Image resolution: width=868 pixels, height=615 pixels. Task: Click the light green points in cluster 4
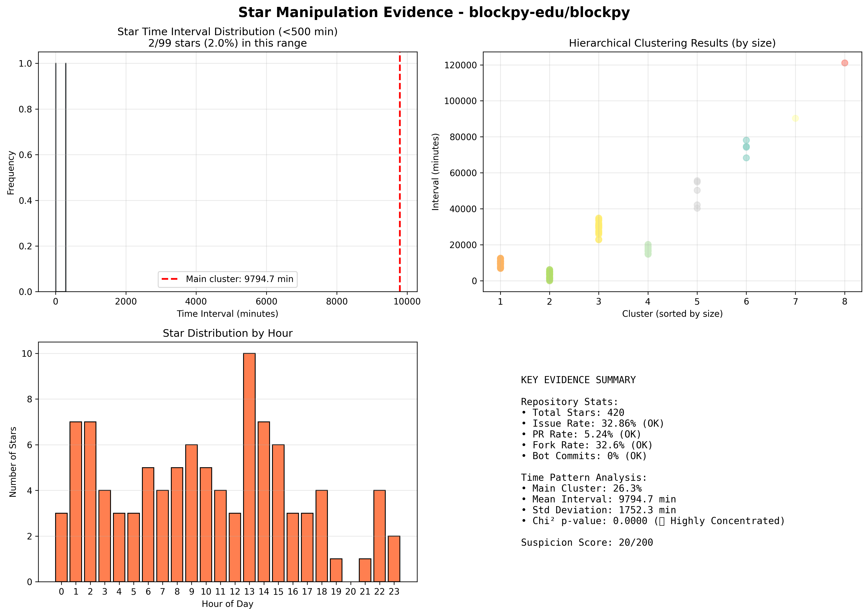point(648,250)
